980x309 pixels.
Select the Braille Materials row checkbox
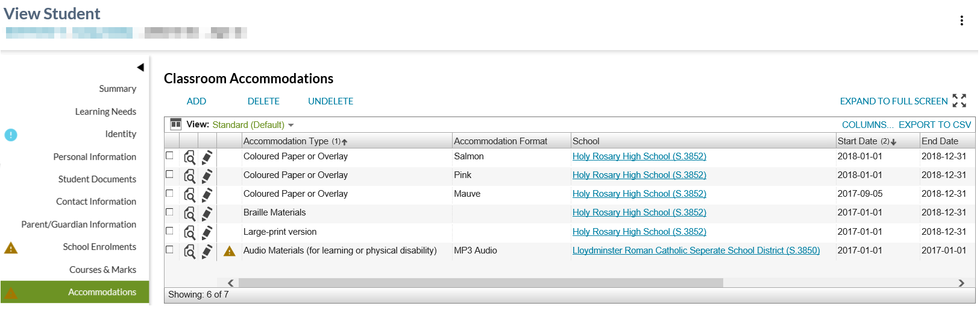(169, 212)
